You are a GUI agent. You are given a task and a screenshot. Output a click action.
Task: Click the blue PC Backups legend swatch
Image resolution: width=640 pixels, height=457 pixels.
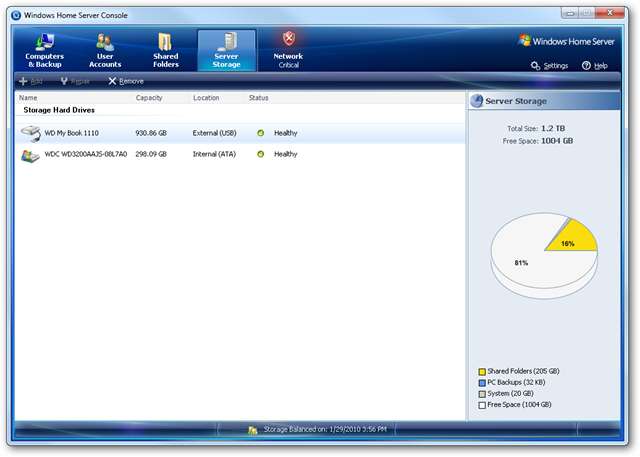(482, 383)
